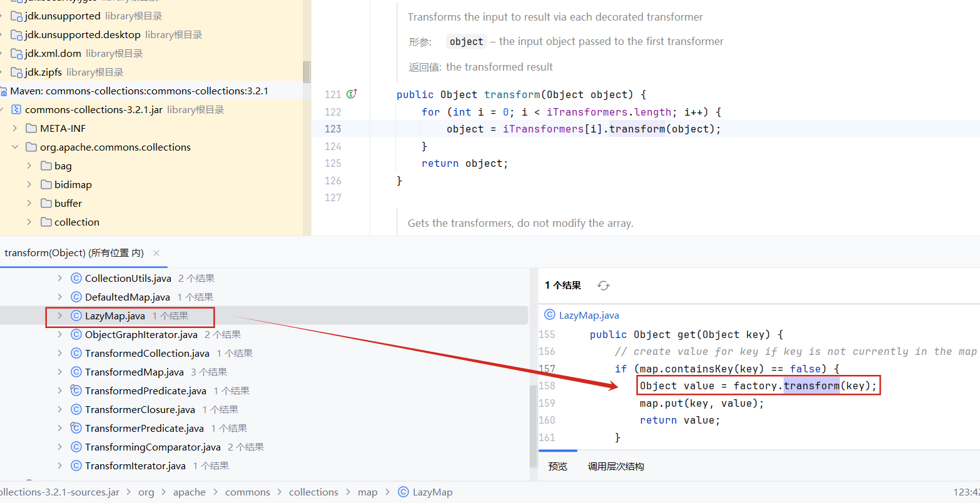Image resolution: width=980 pixels, height=503 pixels.
Task: Select the jdk.unsupported.desktop library row
Action: [x=151, y=34]
